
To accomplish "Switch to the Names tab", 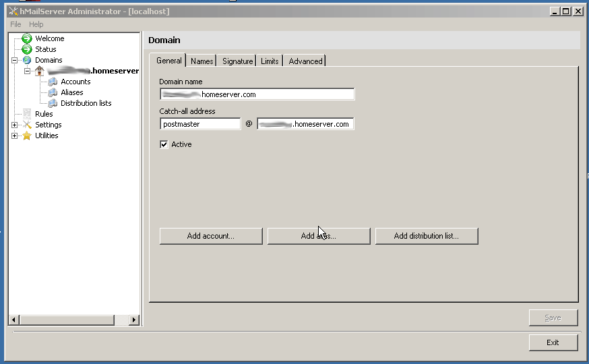I will (x=201, y=61).
